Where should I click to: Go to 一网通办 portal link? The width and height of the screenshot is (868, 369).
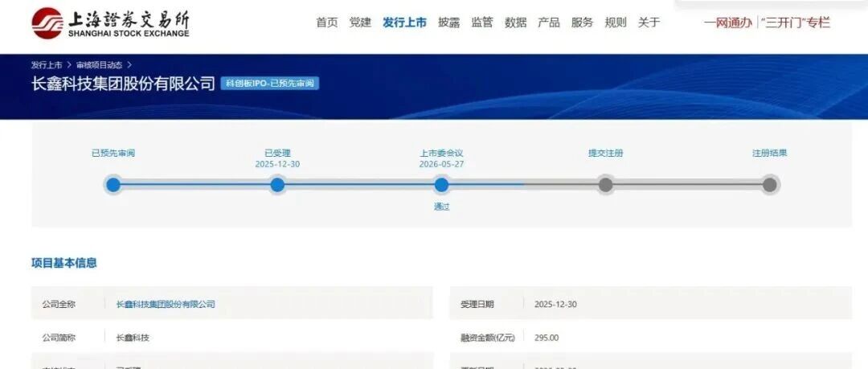(728, 23)
